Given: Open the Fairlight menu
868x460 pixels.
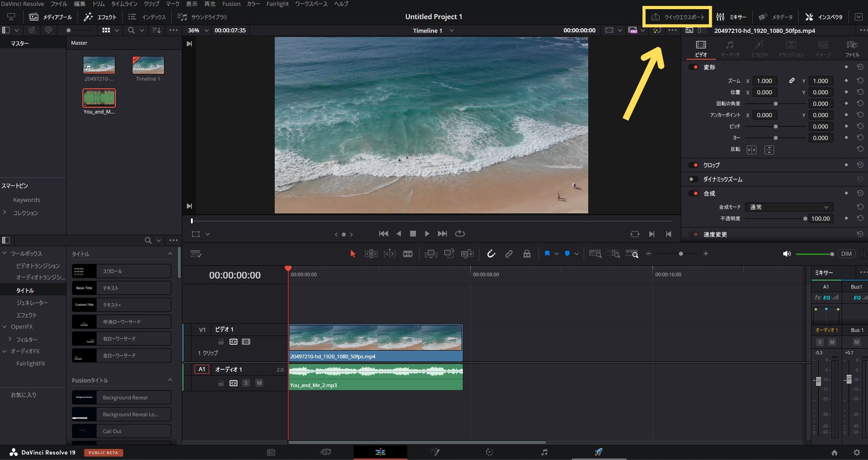Looking at the screenshot, I should (x=277, y=4).
